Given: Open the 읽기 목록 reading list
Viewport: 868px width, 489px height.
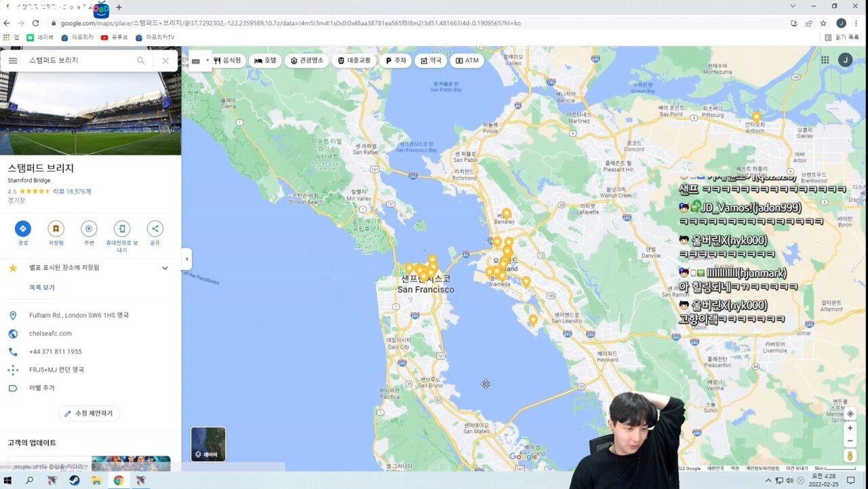Looking at the screenshot, I should pyautogui.click(x=842, y=37).
